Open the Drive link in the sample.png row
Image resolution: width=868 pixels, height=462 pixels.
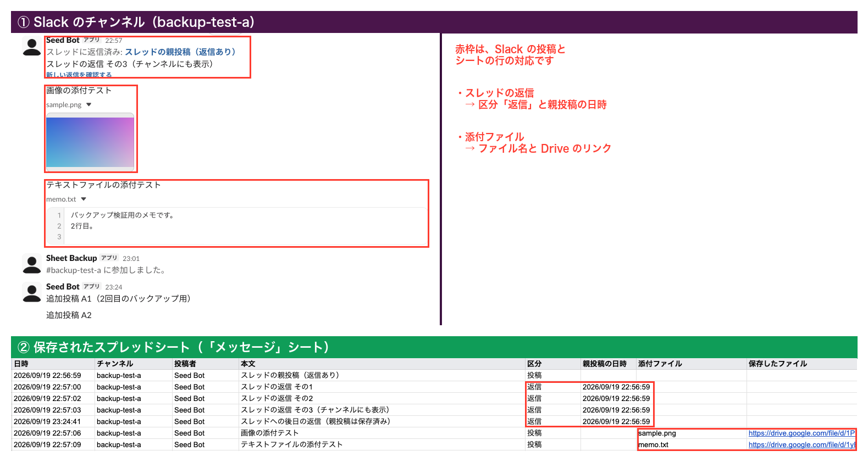point(801,433)
